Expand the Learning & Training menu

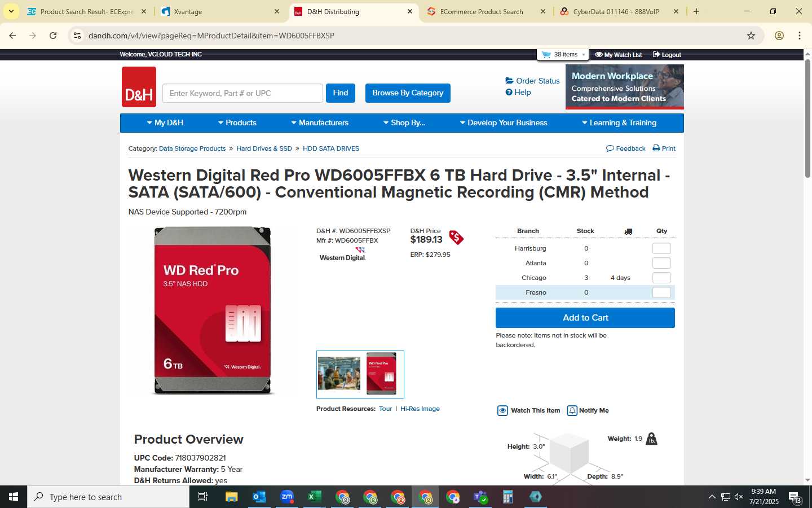click(619, 122)
